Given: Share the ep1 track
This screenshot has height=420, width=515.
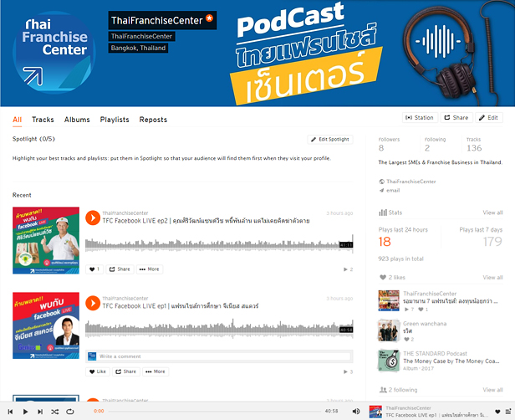Looking at the screenshot, I should pos(125,371).
